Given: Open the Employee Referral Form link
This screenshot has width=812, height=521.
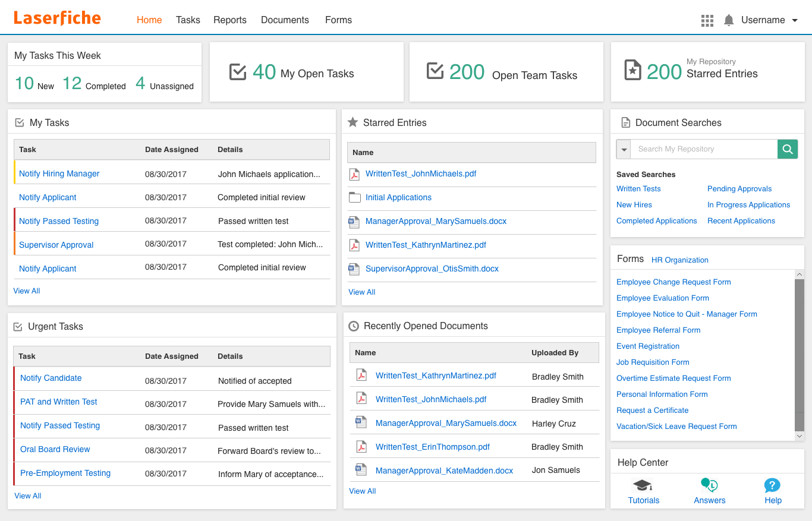Looking at the screenshot, I should (x=658, y=330).
